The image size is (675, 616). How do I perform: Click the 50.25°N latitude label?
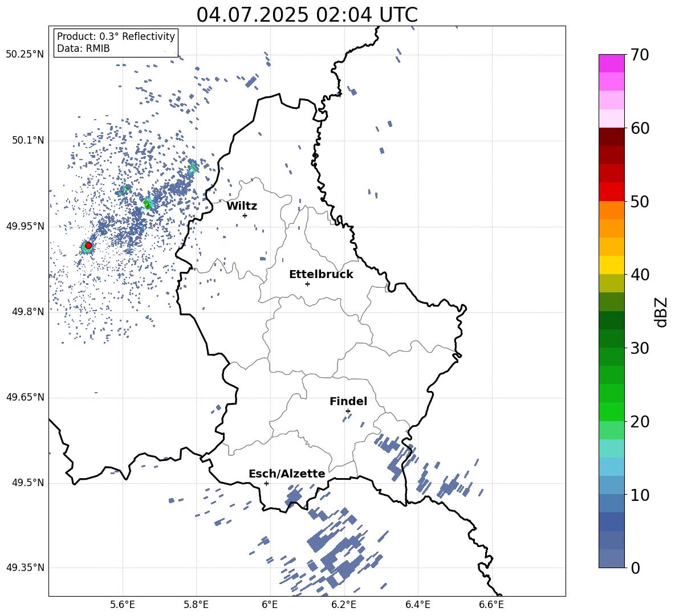25,55
